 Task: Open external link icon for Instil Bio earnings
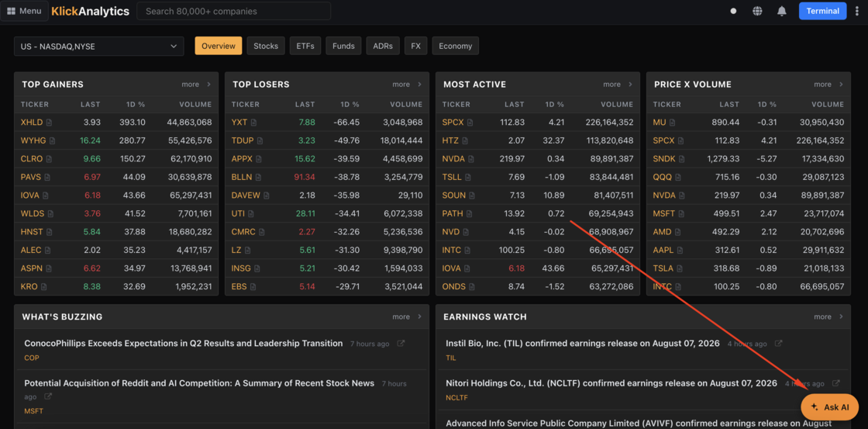[x=778, y=344]
